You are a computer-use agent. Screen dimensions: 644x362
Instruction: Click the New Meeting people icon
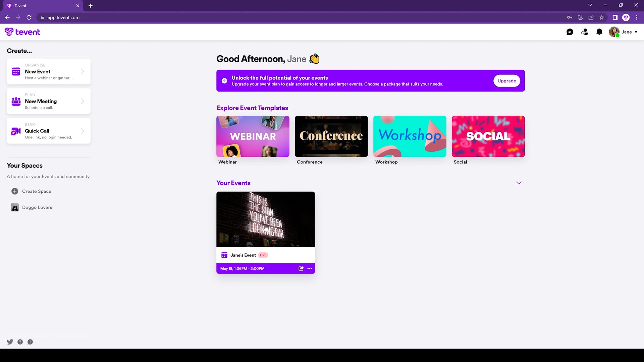16,101
